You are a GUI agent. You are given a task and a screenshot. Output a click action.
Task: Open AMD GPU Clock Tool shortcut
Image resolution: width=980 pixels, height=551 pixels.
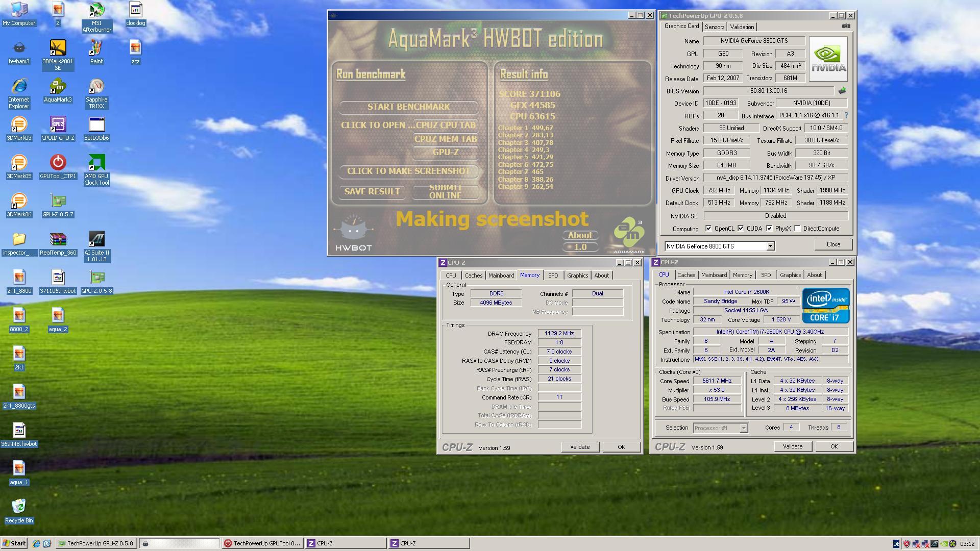click(x=96, y=170)
